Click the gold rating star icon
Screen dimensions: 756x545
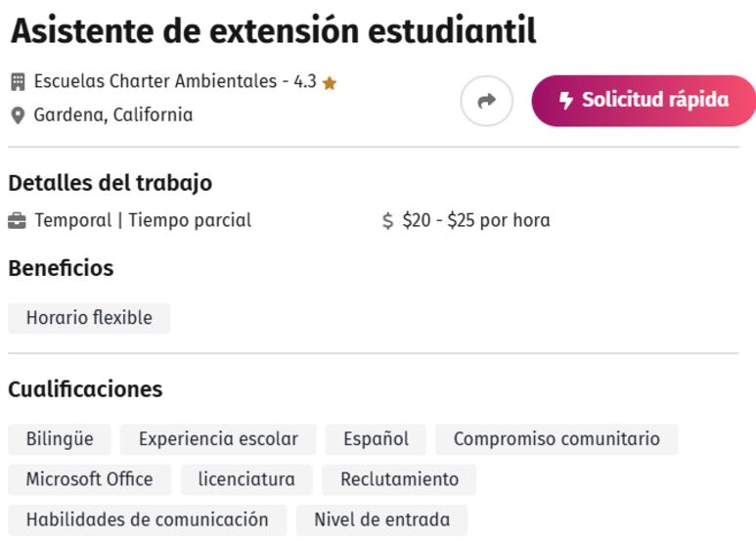coord(330,83)
